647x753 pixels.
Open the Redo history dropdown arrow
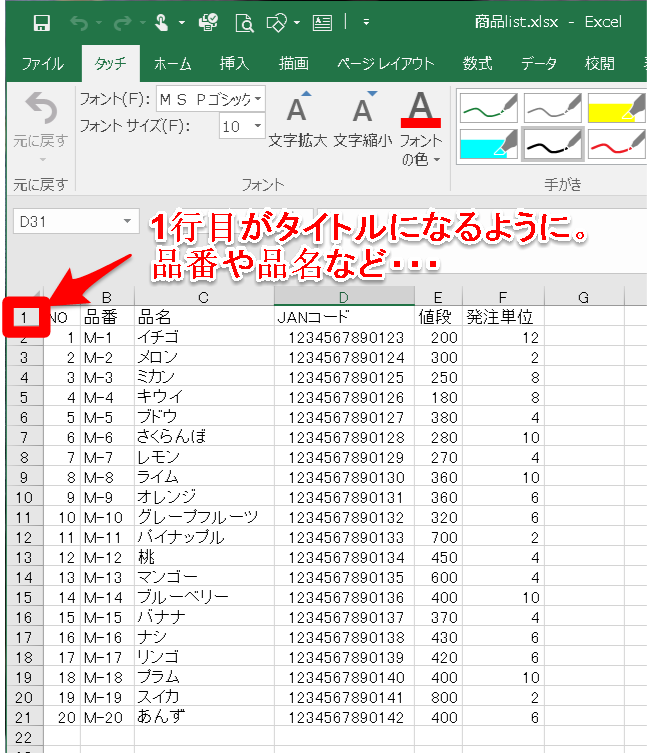143,23
